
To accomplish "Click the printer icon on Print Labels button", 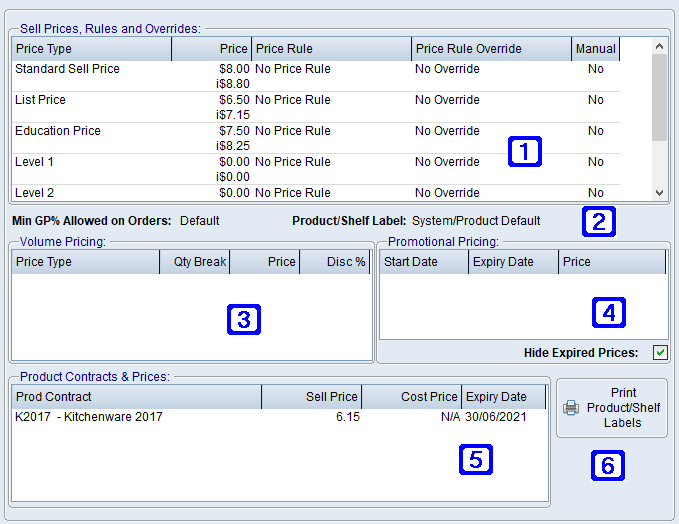I will (571, 408).
